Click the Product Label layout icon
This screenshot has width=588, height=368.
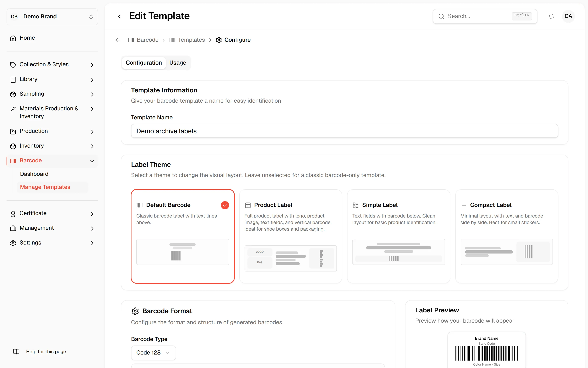(x=248, y=205)
